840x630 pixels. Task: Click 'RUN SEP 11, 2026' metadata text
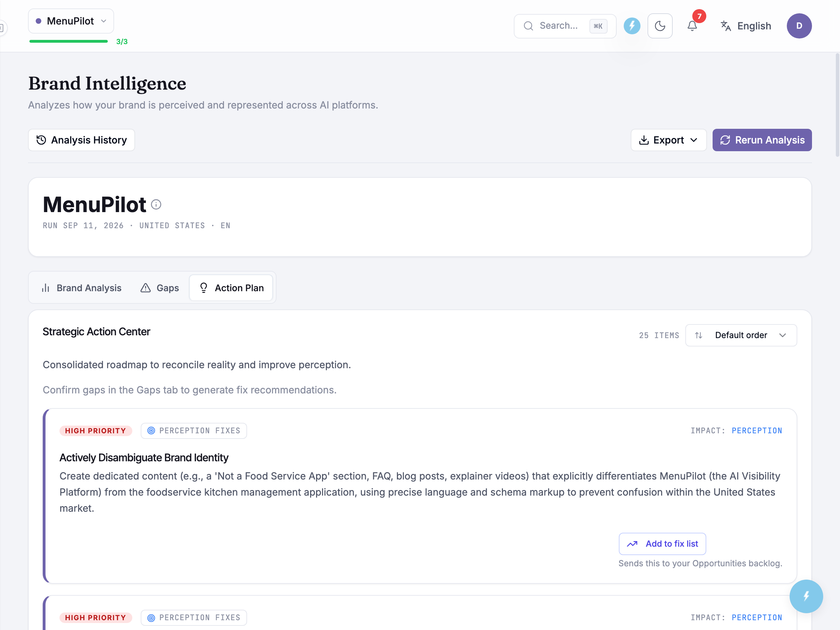(x=83, y=225)
